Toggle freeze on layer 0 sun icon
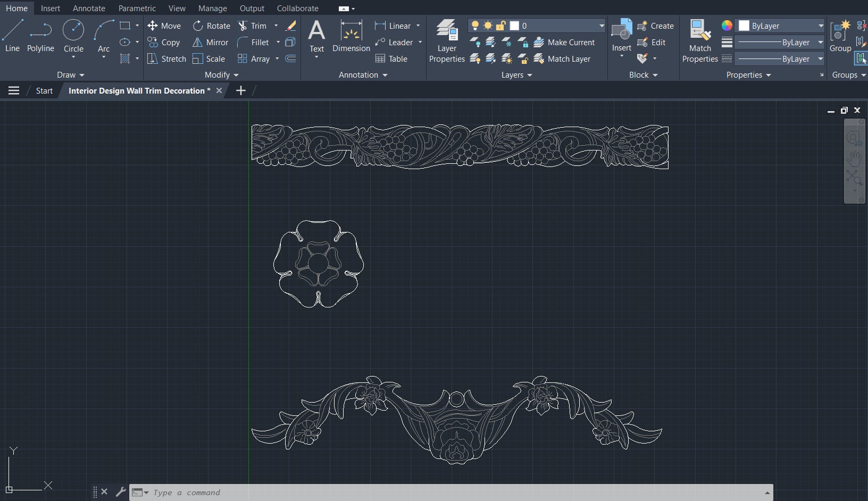 point(488,25)
